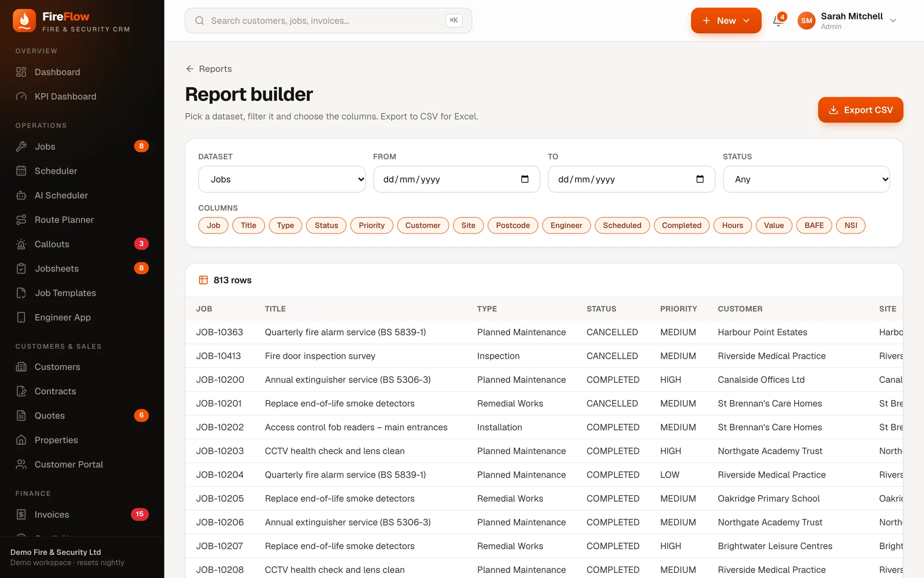Open calendar picker in FROM date field
The width and height of the screenshot is (924, 578).
pos(525,179)
